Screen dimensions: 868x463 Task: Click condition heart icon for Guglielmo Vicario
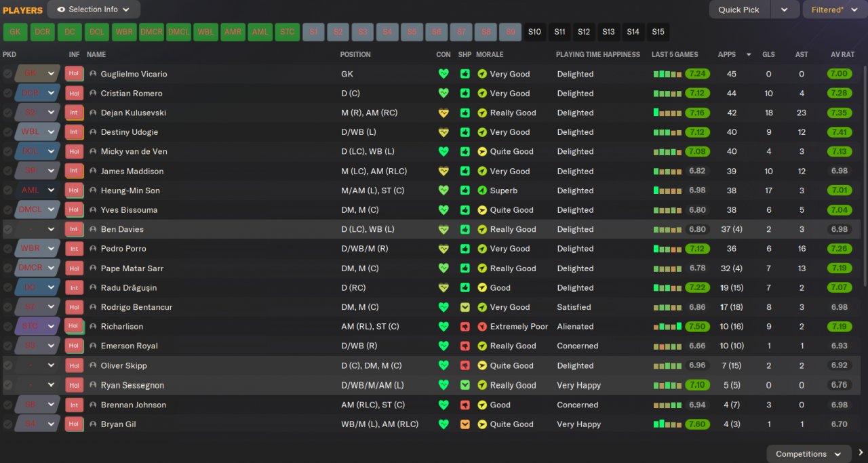443,74
